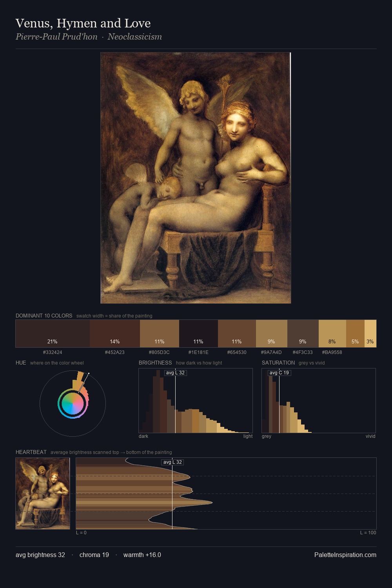Click the rainbow hue wheel center
This screenshot has width=392, height=588.
click(73, 403)
